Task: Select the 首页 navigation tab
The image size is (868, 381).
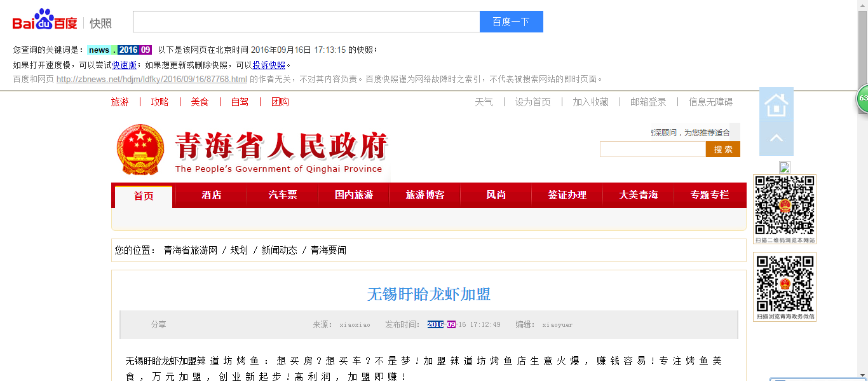Action: (x=144, y=196)
